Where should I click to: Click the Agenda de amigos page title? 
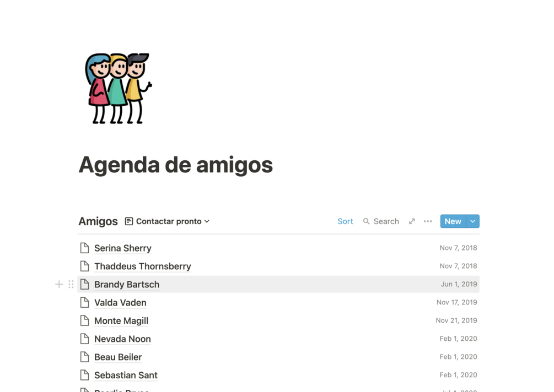pyautogui.click(x=176, y=165)
